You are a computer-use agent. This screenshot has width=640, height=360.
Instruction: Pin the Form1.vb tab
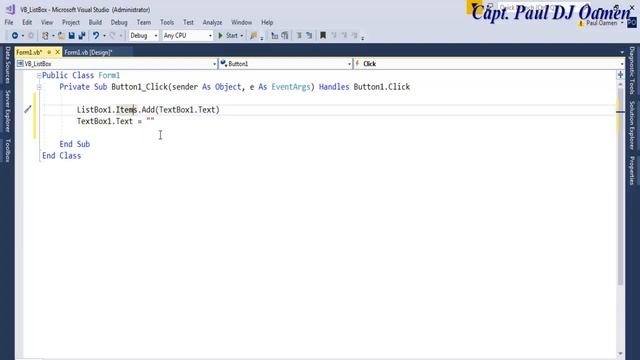(x=49, y=52)
